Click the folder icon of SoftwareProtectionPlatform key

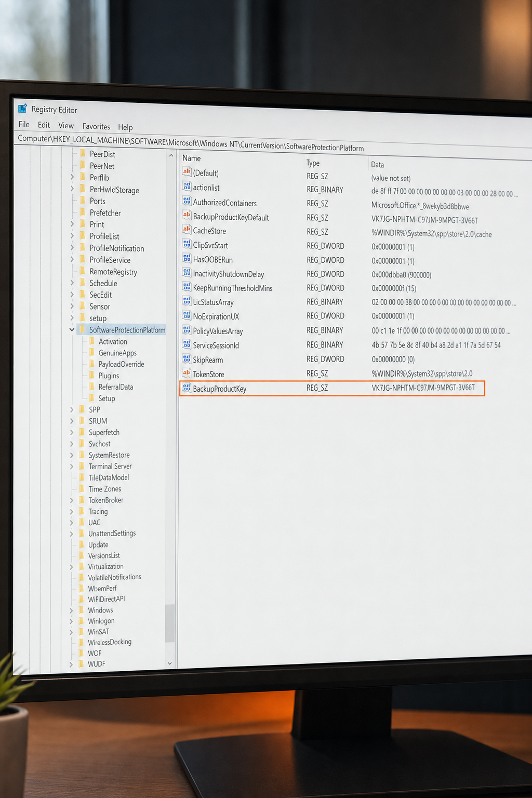[82, 329]
